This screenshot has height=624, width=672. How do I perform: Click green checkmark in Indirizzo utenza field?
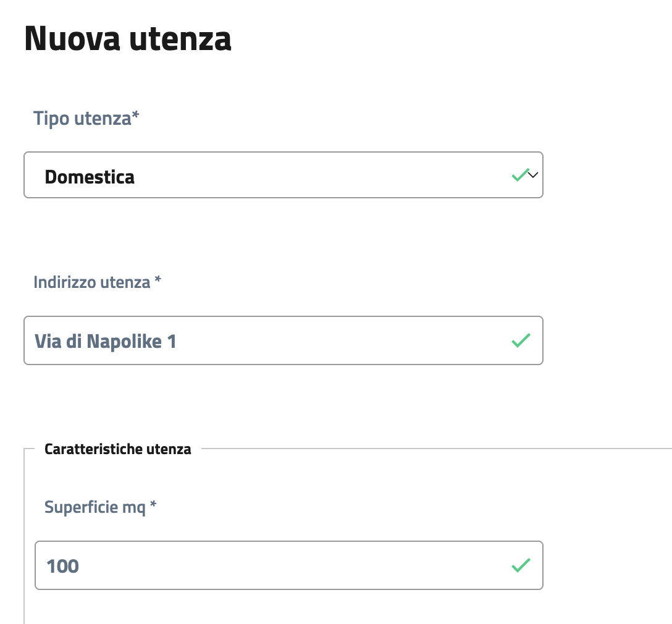(521, 340)
